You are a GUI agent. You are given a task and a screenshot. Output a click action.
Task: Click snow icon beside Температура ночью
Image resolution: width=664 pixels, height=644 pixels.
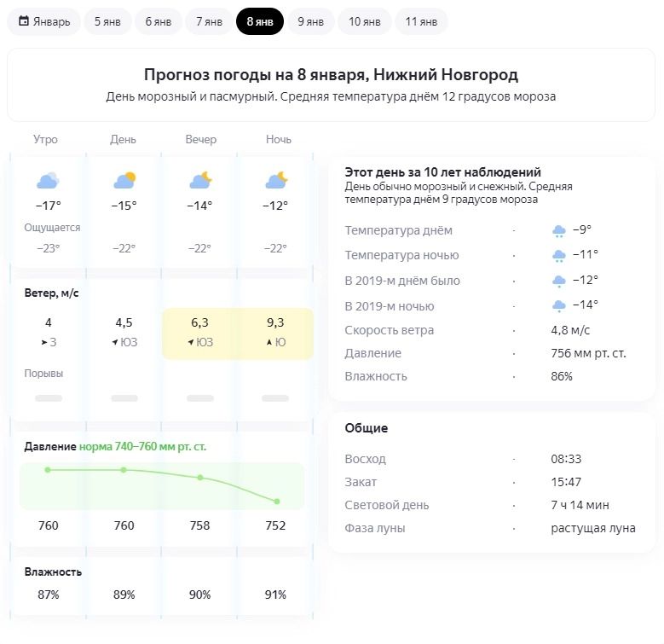click(559, 256)
